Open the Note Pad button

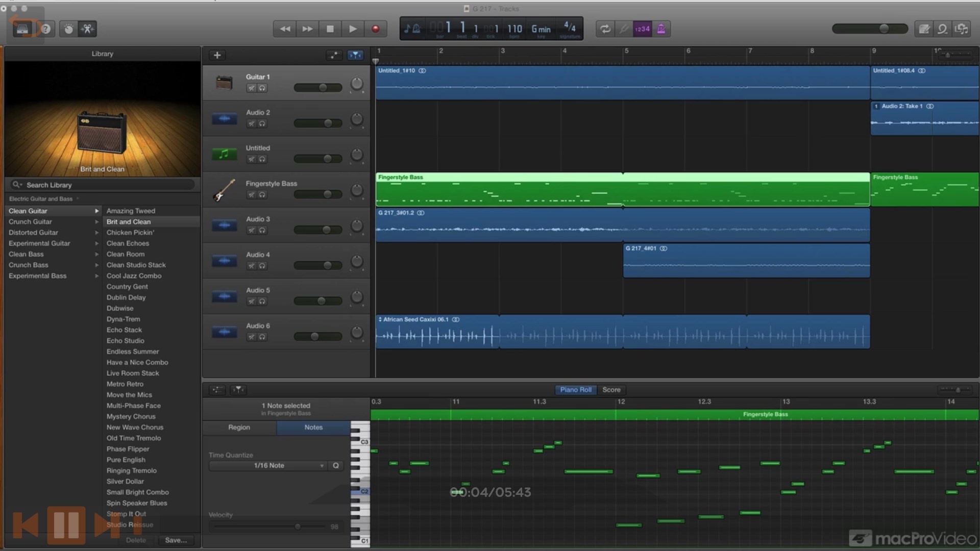pyautogui.click(x=924, y=29)
